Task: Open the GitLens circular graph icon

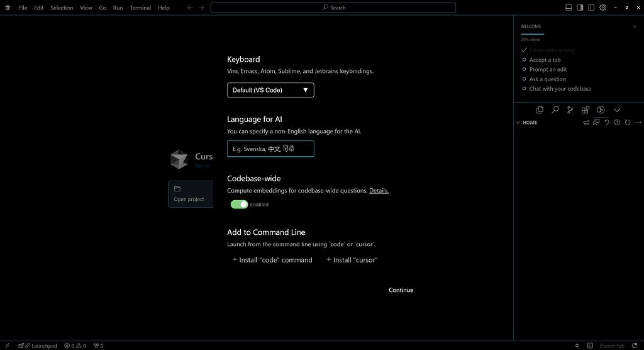Action: (x=601, y=110)
